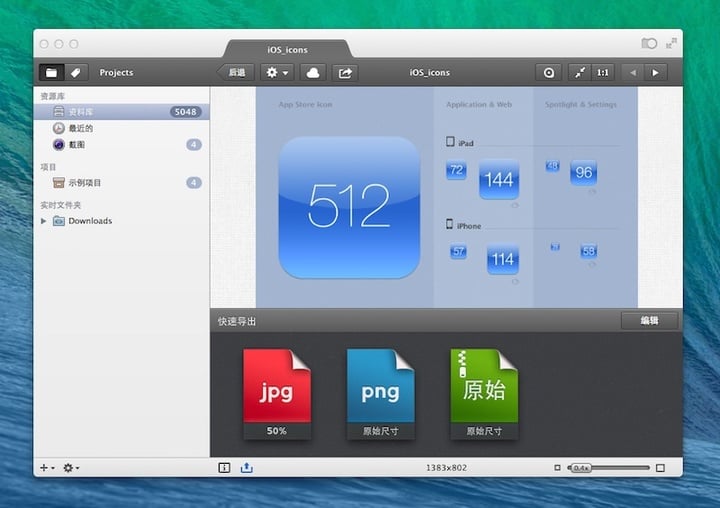The height and width of the screenshot is (508, 720).
Task: Set zoom to 1:1 actual size
Action: coord(603,73)
